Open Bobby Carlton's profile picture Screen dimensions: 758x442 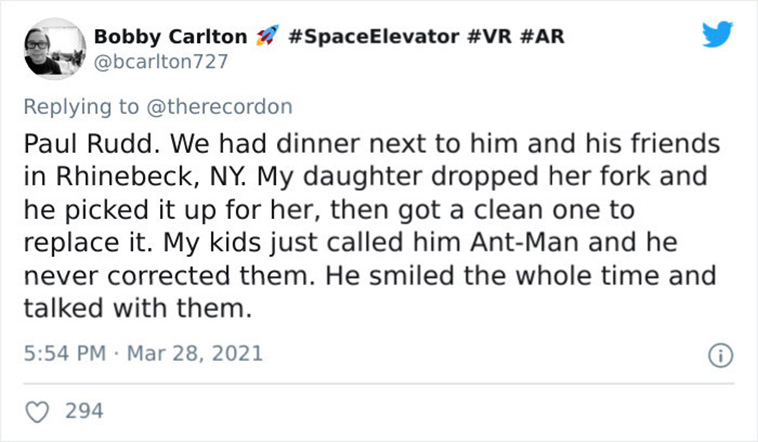(55, 49)
